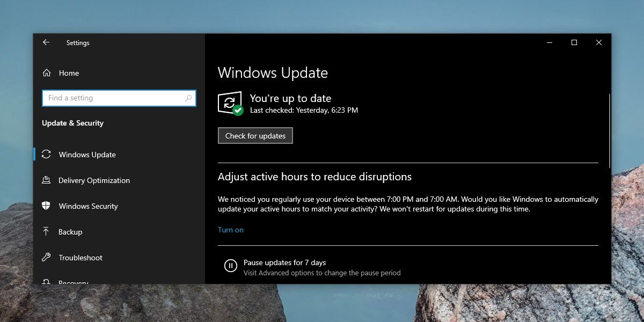
Task: Click the Delivery Optimization icon
Action: point(46,180)
